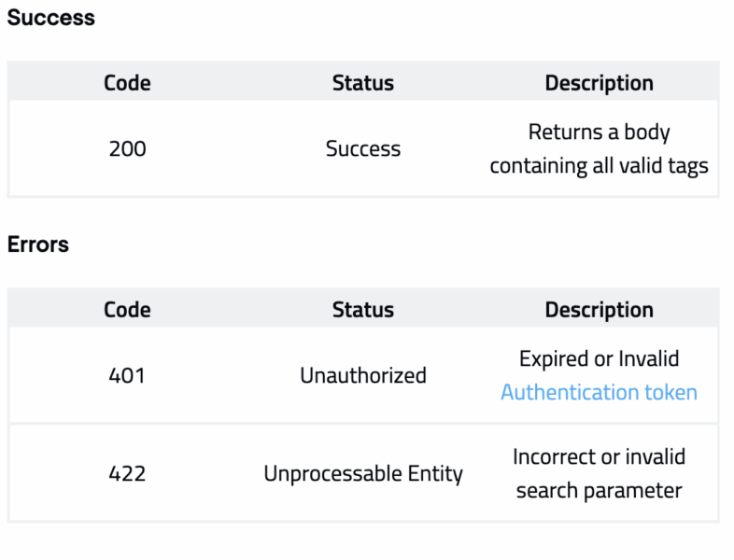Click Status header in Errors table

click(x=362, y=310)
